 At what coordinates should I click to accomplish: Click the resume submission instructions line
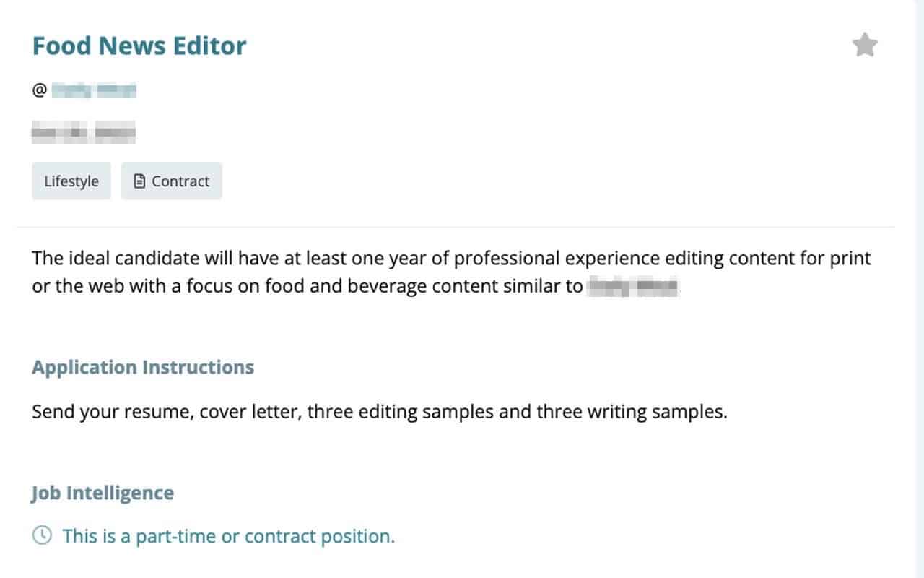[x=380, y=411]
